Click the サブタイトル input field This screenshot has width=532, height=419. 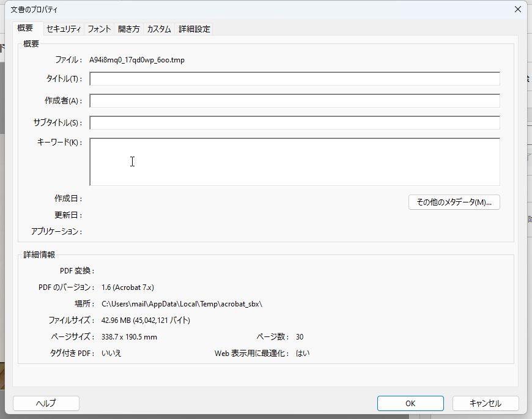click(294, 122)
